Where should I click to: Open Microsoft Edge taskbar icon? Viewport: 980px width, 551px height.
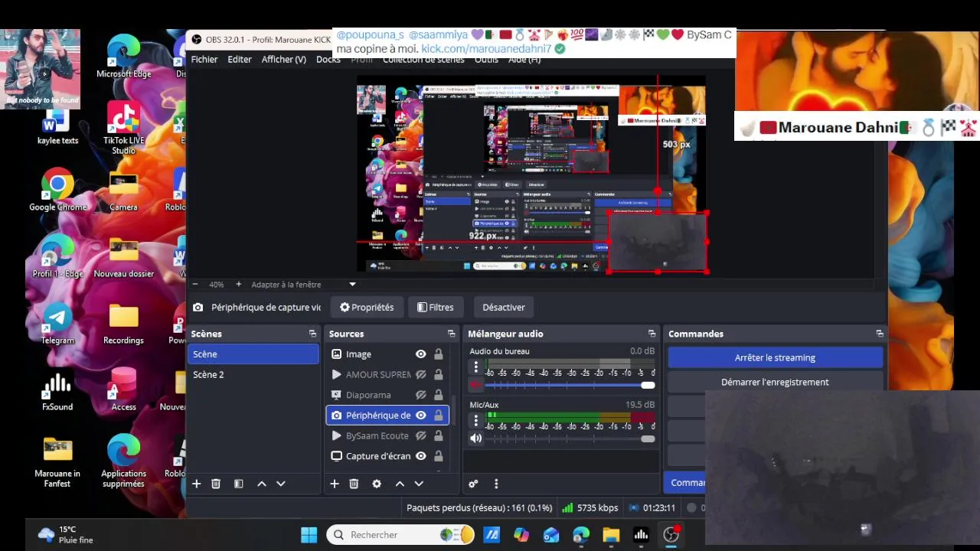pos(581,535)
